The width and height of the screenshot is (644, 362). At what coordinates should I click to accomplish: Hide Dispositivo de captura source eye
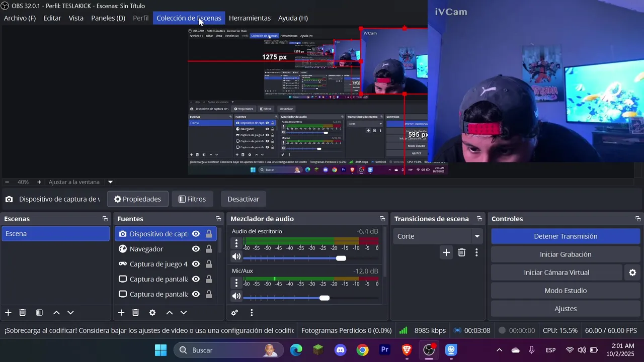coord(196,234)
